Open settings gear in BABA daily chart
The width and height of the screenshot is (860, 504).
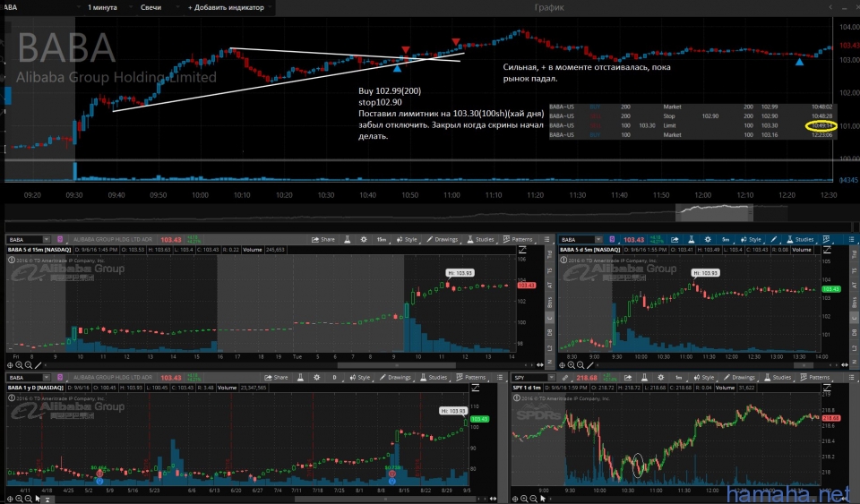coord(316,378)
